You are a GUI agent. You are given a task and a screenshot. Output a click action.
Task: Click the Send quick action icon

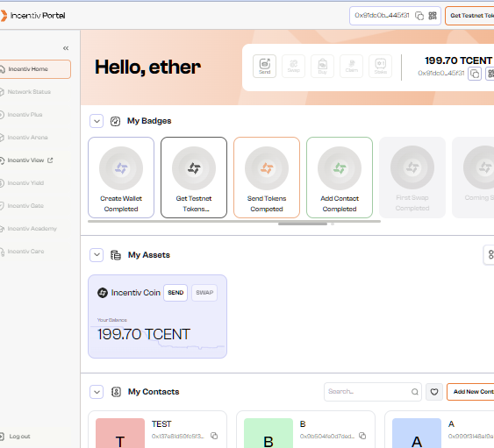[x=265, y=66]
